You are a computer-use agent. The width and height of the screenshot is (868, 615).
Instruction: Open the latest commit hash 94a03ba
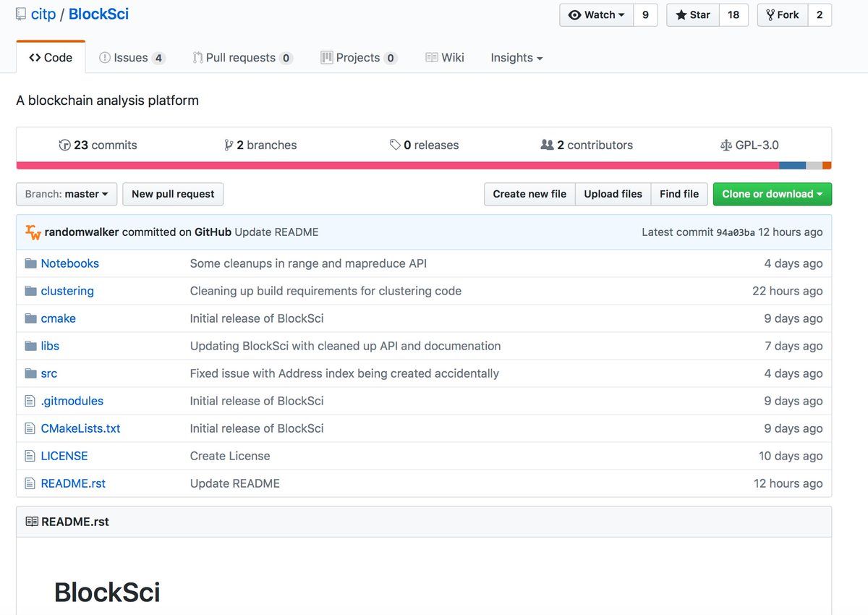pos(736,232)
